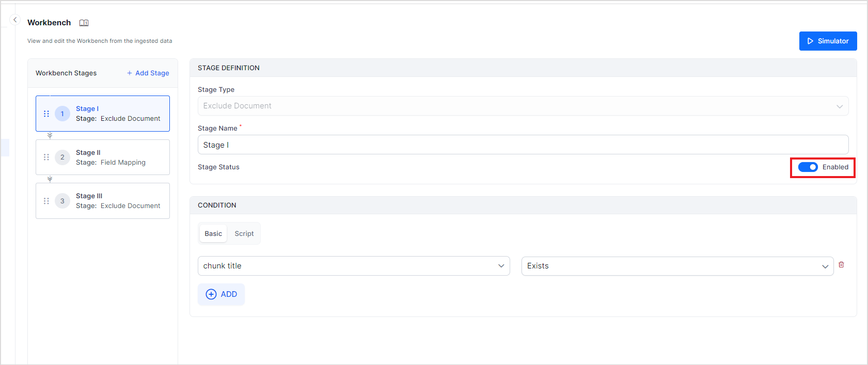Switch to the Script condition tab
The height and width of the screenshot is (365, 868).
tap(244, 234)
